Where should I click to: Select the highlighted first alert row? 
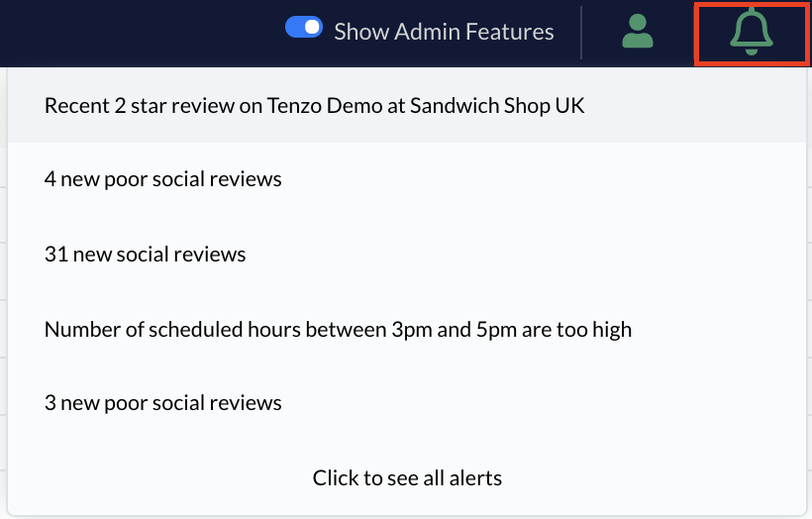coord(407,106)
